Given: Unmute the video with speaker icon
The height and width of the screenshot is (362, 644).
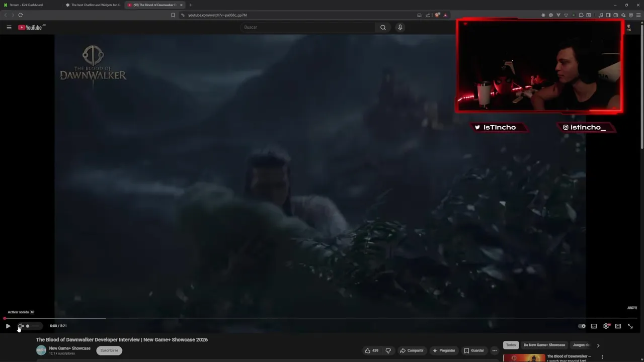Looking at the screenshot, I should coord(21,326).
